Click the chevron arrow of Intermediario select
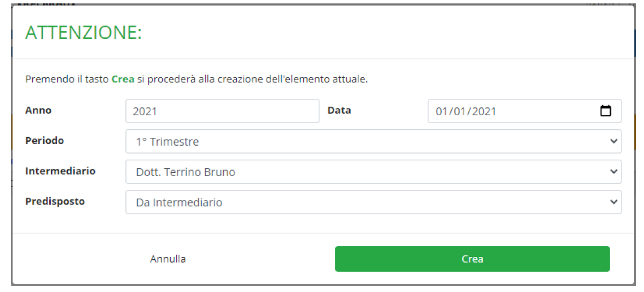 tap(614, 172)
